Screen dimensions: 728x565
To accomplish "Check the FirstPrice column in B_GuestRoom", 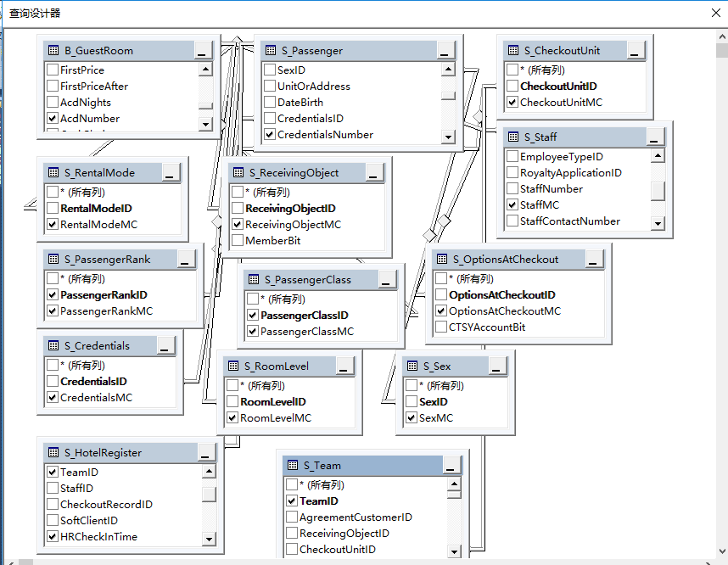I will click(53, 70).
